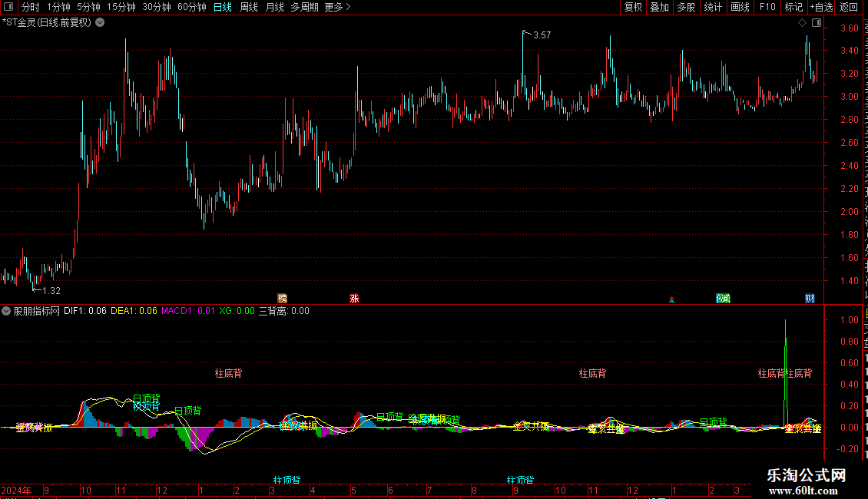
Task: Open the 财 financial report marker
Action: pos(810,298)
